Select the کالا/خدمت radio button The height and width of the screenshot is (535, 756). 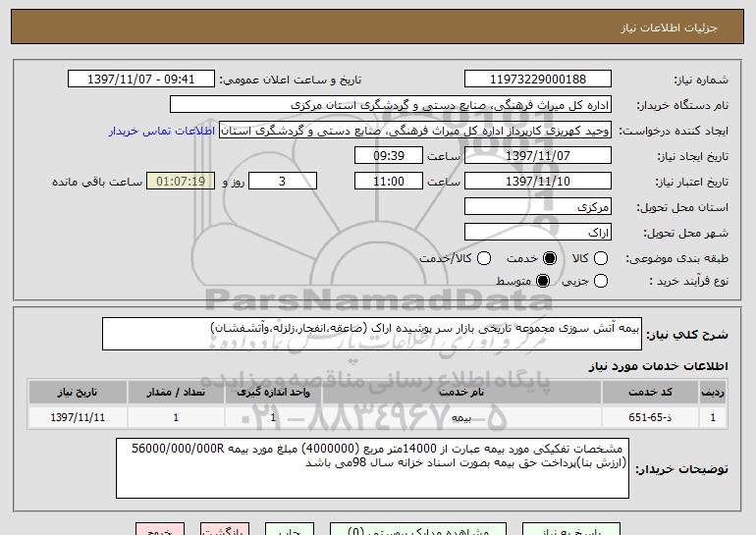(x=484, y=258)
